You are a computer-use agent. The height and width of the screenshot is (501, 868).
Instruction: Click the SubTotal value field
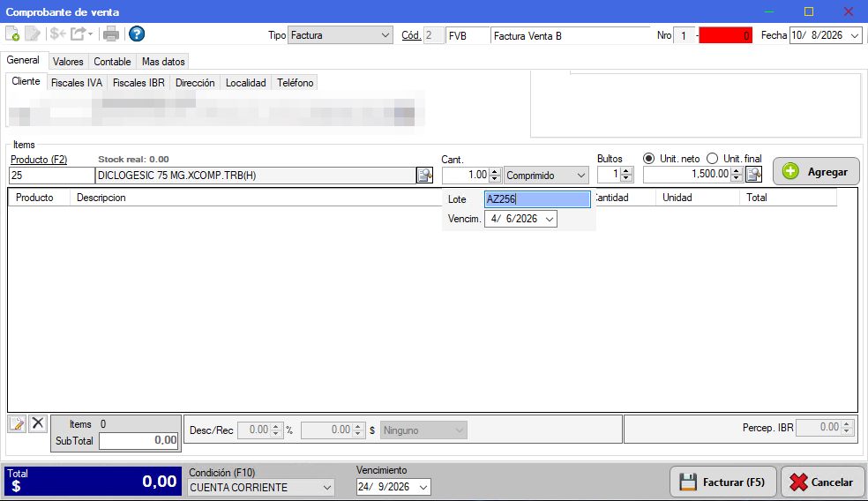pyautogui.click(x=139, y=441)
